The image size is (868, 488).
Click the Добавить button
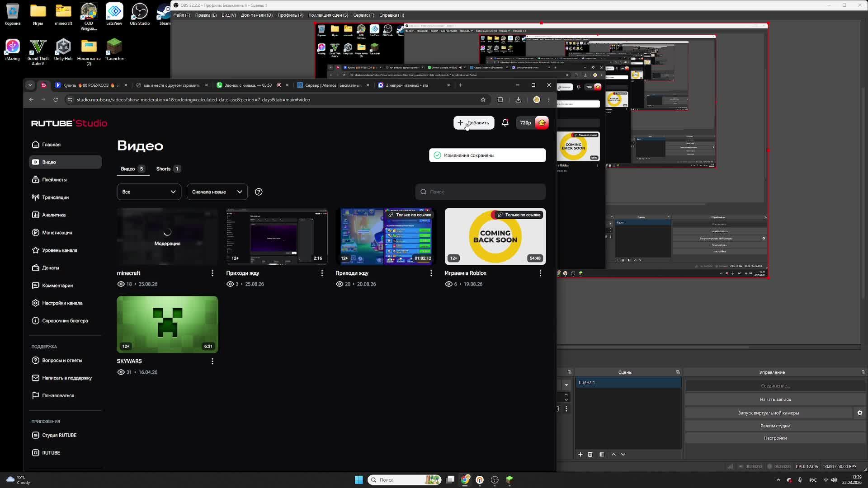coord(474,122)
